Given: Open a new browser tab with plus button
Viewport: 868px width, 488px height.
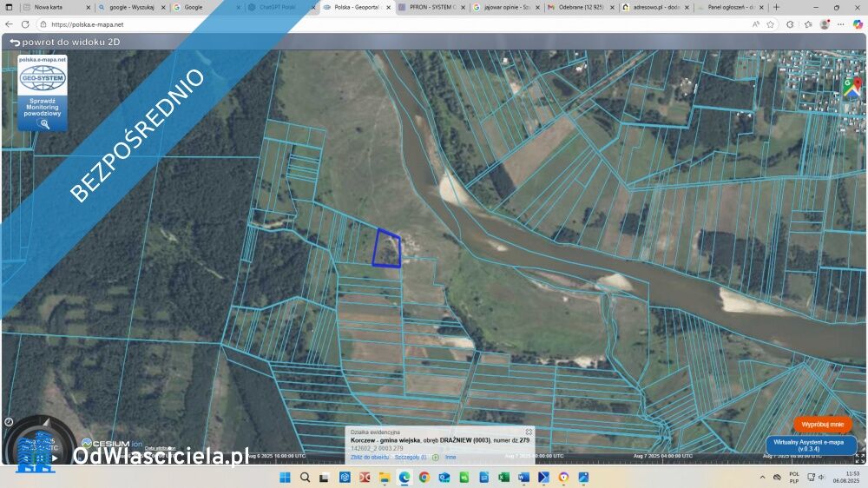Looking at the screenshot, I should point(776,7).
